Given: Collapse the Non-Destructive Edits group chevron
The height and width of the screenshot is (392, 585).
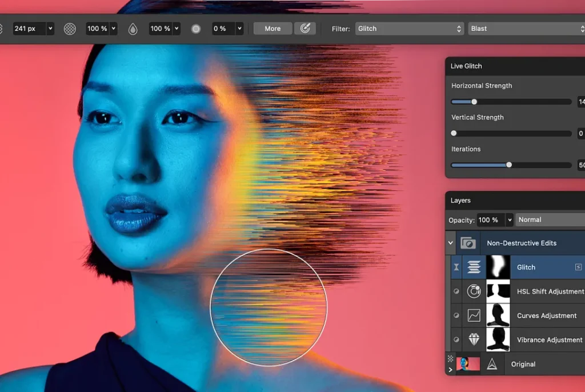Looking at the screenshot, I should point(451,243).
